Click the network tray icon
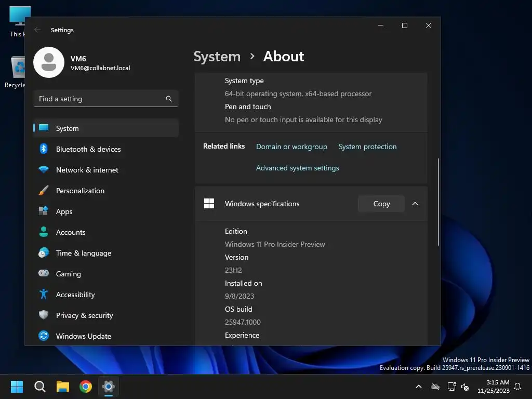Viewport: 532px width, 399px height. coord(451,387)
